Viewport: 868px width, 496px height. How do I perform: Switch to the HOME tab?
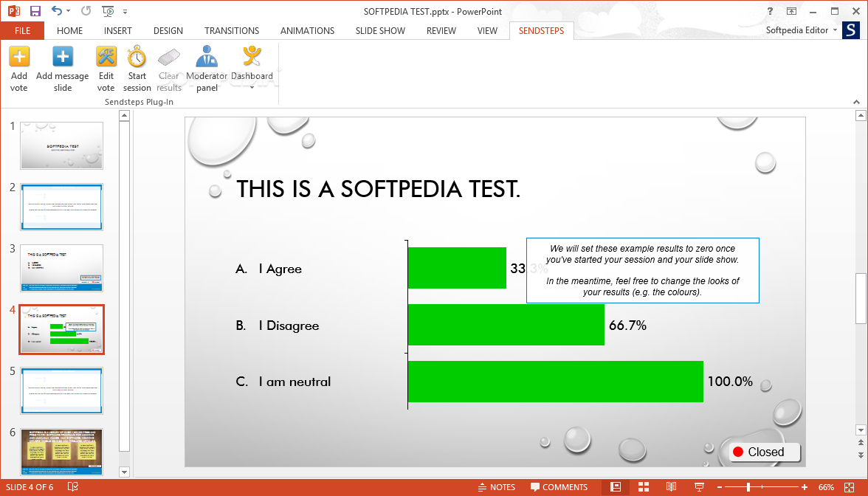69,30
